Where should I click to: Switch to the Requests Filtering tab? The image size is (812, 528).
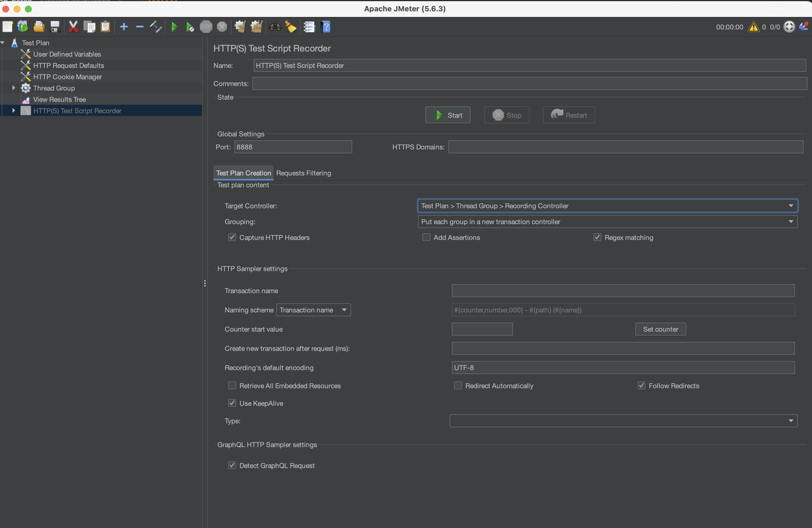303,173
